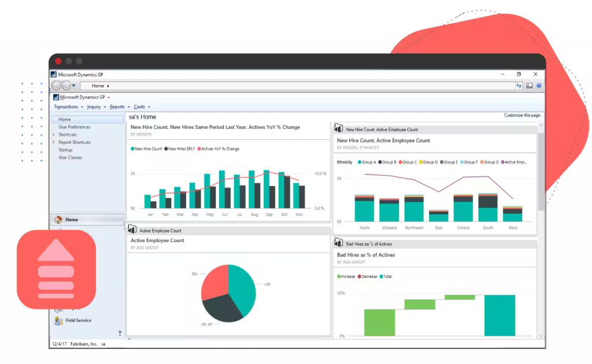Click the chart icon on New Hire Count header
This screenshot has width=592, height=364.
pos(339,128)
